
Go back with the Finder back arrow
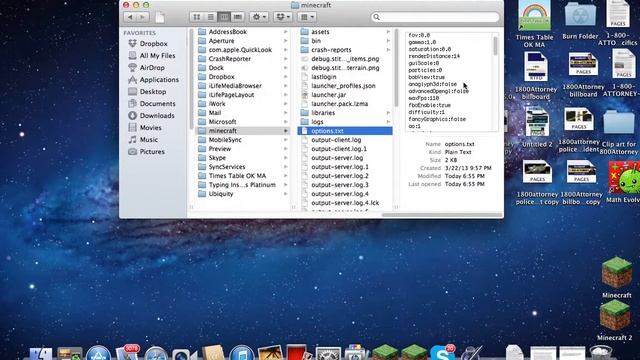tap(130, 17)
